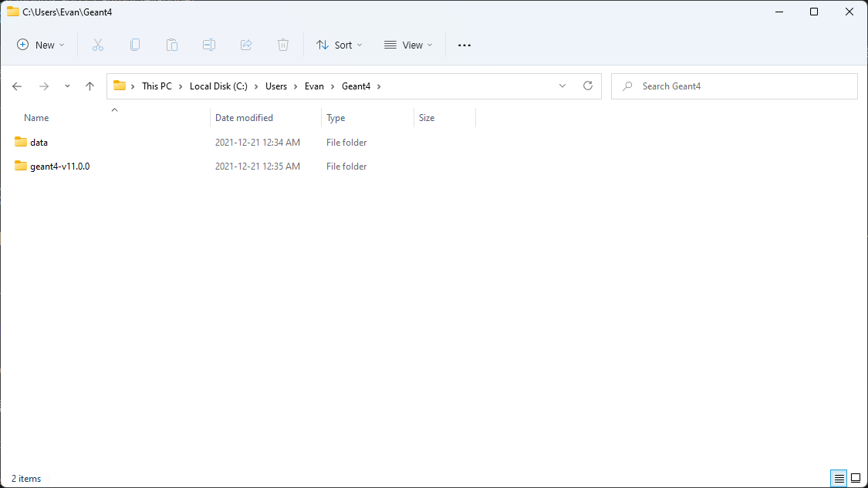Switch to large thumbnails view toggle
This screenshot has height=488, width=868.
tap(855, 479)
